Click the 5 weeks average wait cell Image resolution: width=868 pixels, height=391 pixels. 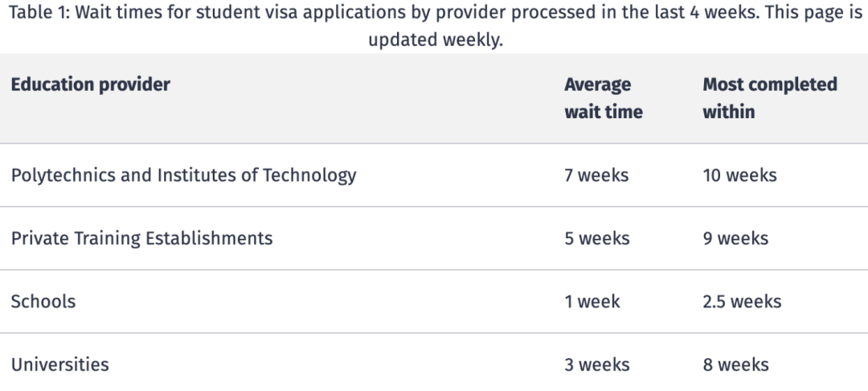coord(597,239)
